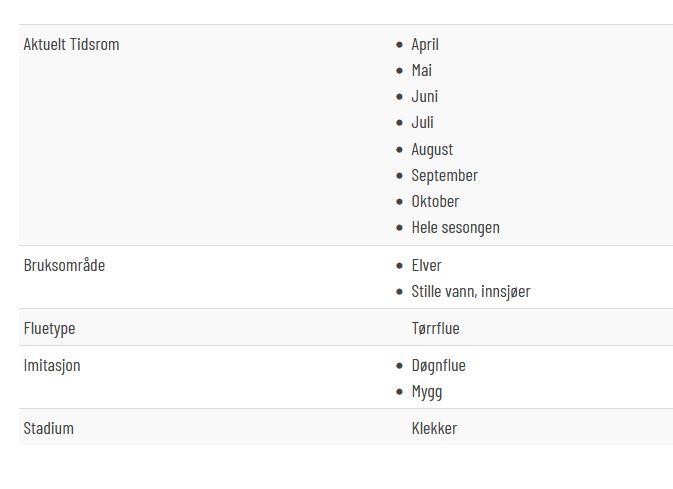This screenshot has height=489, width=673.
Task: Click the April list entry
Action: tap(425, 45)
